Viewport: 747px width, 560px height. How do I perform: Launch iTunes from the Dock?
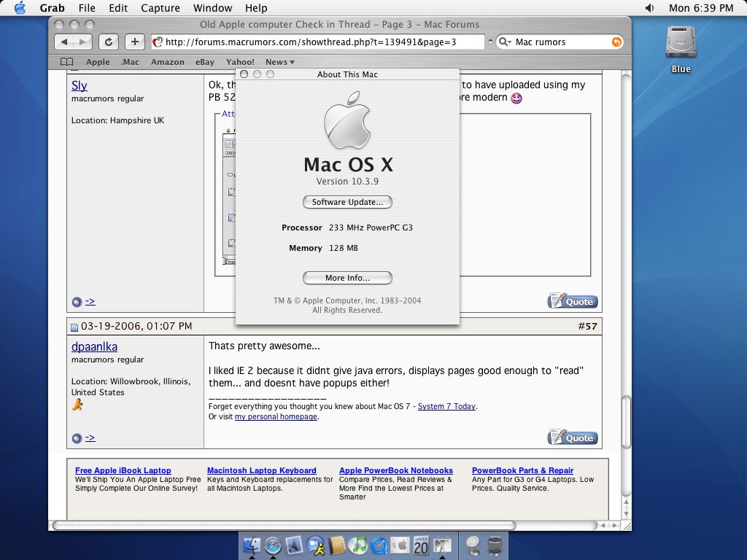coord(357,545)
